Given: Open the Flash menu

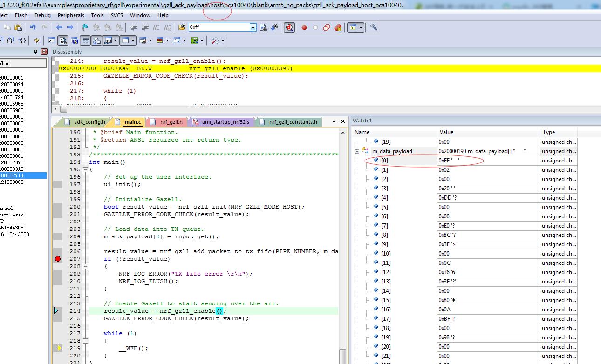Looking at the screenshot, I should click(21, 15).
